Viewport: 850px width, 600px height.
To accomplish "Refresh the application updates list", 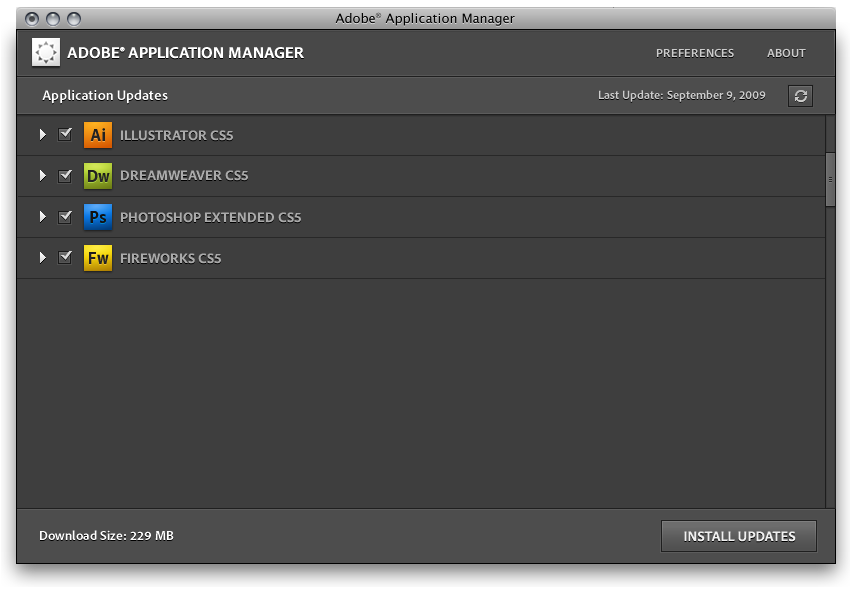I will pos(800,96).
